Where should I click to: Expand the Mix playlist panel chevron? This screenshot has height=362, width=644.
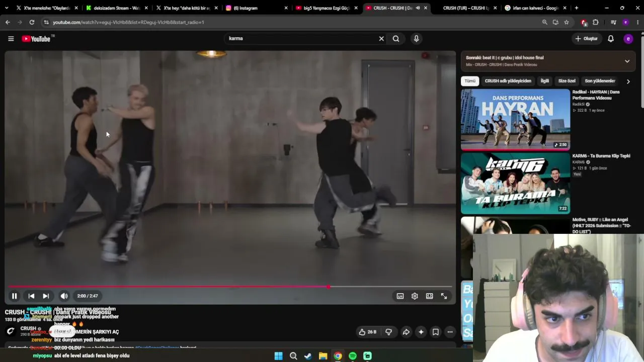(627, 61)
